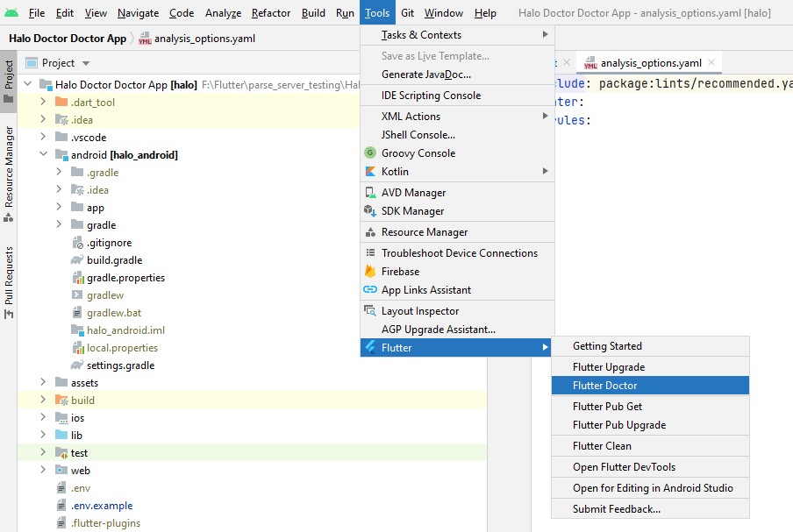
Task: Click the SDK Manager icon
Action: coord(369,211)
